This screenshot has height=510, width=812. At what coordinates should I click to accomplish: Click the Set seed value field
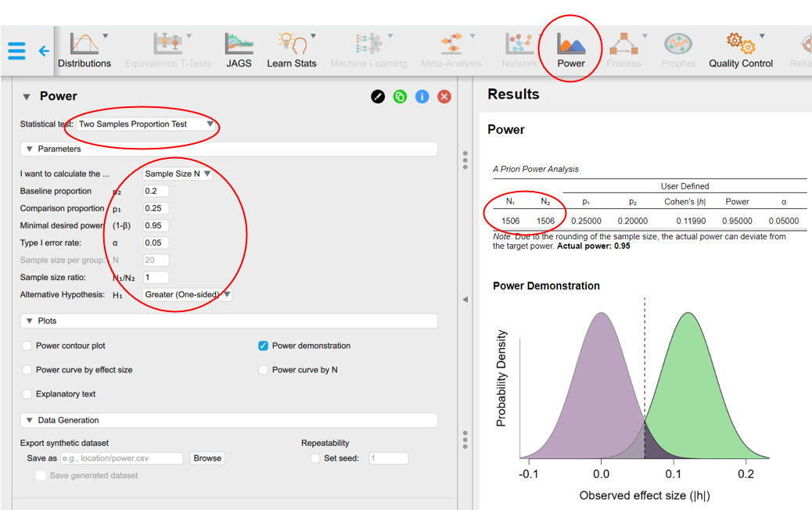pos(388,458)
